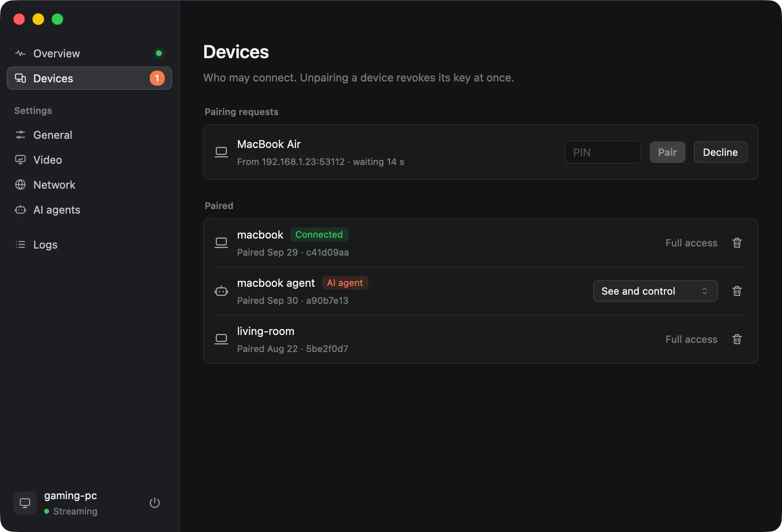Viewport: 782px width, 532px height.
Task: Click the 'From 192.168.1.23:53112' text
Action: tap(291, 162)
